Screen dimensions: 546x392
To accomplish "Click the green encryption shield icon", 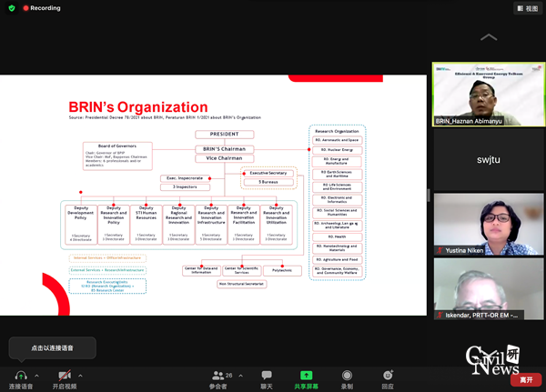I will 9,8.
